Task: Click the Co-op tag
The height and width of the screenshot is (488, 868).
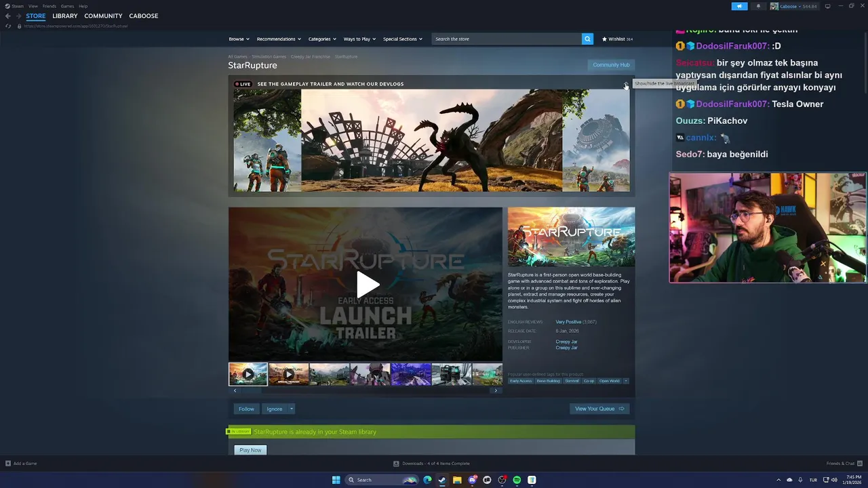Action: (x=589, y=381)
